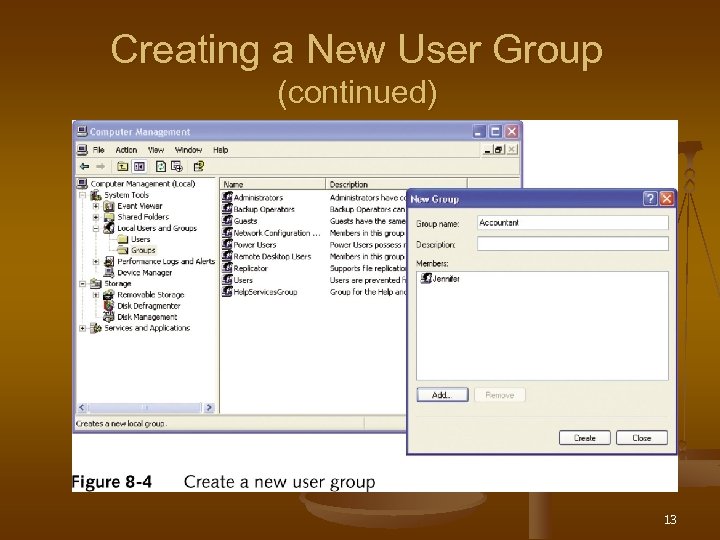720x540 pixels.
Task: Open the Window menu
Action: [188, 150]
